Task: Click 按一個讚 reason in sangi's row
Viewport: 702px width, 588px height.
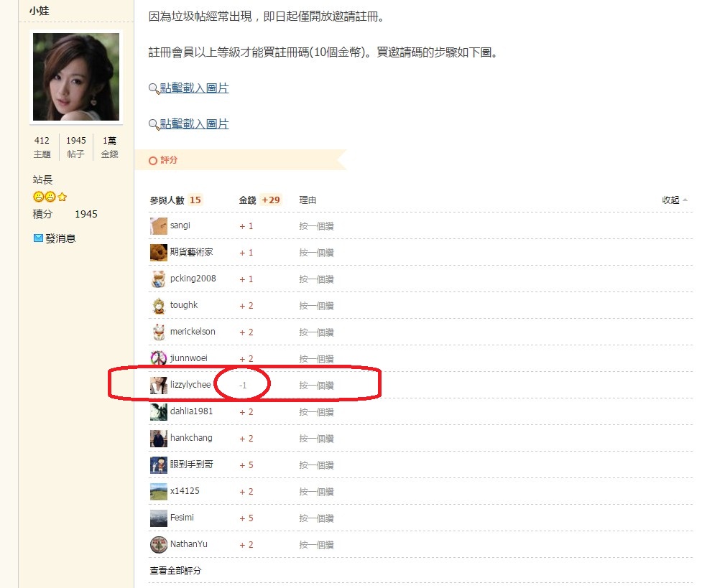Action: (316, 226)
